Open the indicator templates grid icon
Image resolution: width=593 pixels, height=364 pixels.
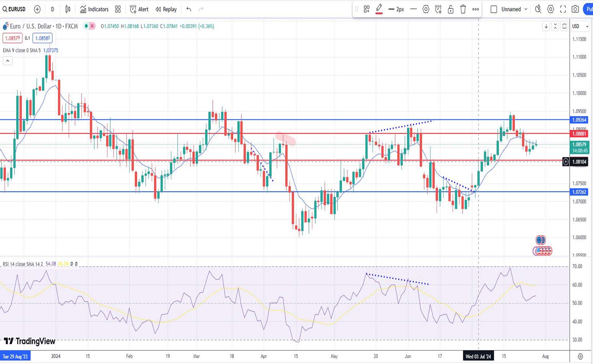tap(118, 9)
